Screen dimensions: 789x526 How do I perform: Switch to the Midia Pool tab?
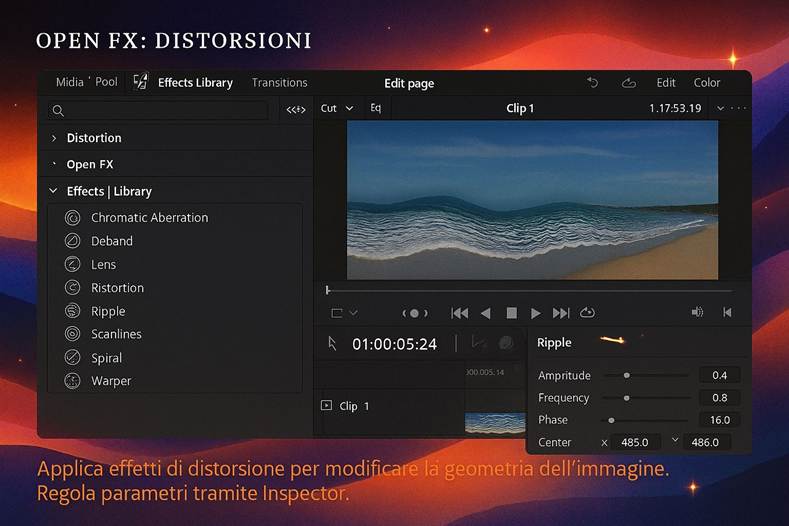tap(87, 82)
